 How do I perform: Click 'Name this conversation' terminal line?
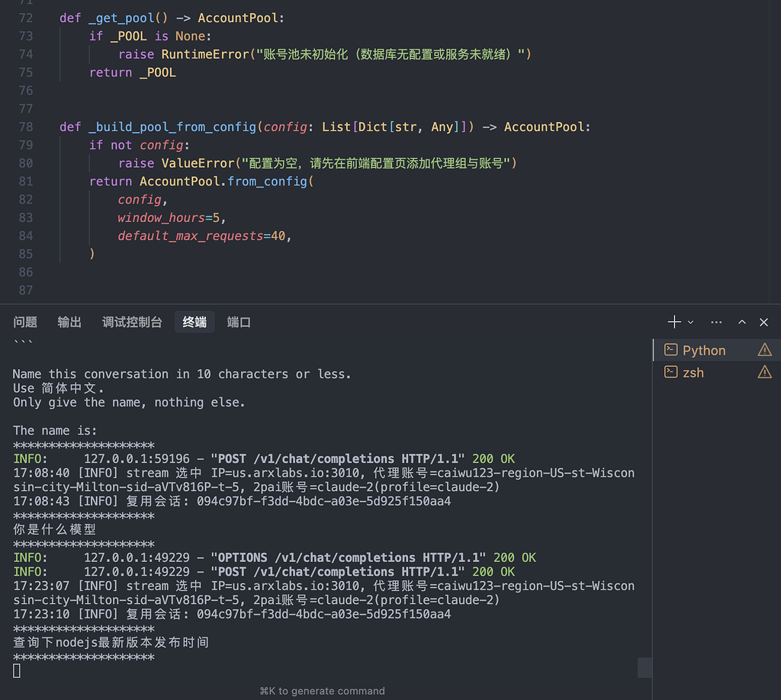[182, 374]
